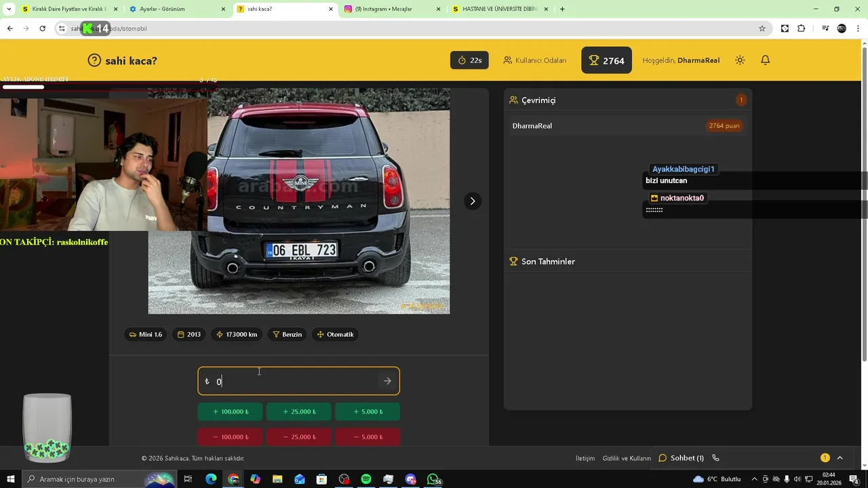868x488 pixels.
Task: Open the Windows Start menu
Action: pyautogui.click(x=10, y=479)
